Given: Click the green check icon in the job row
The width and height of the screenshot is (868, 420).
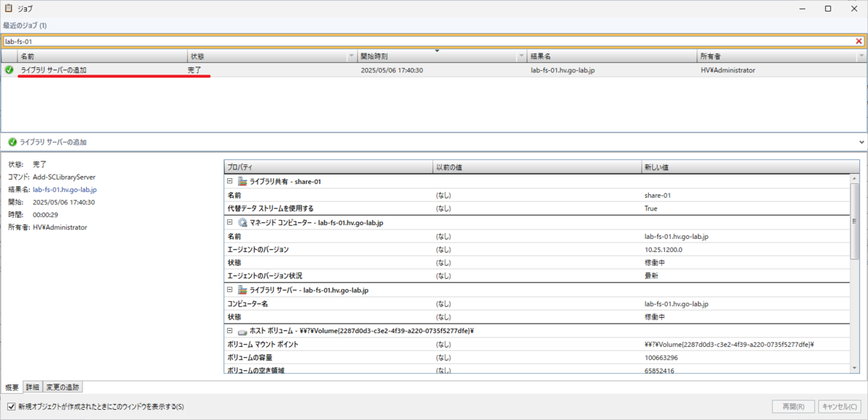Looking at the screenshot, I should [9, 70].
